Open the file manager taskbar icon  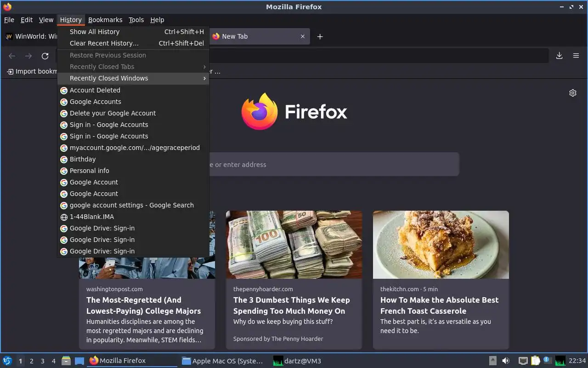(66, 361)
